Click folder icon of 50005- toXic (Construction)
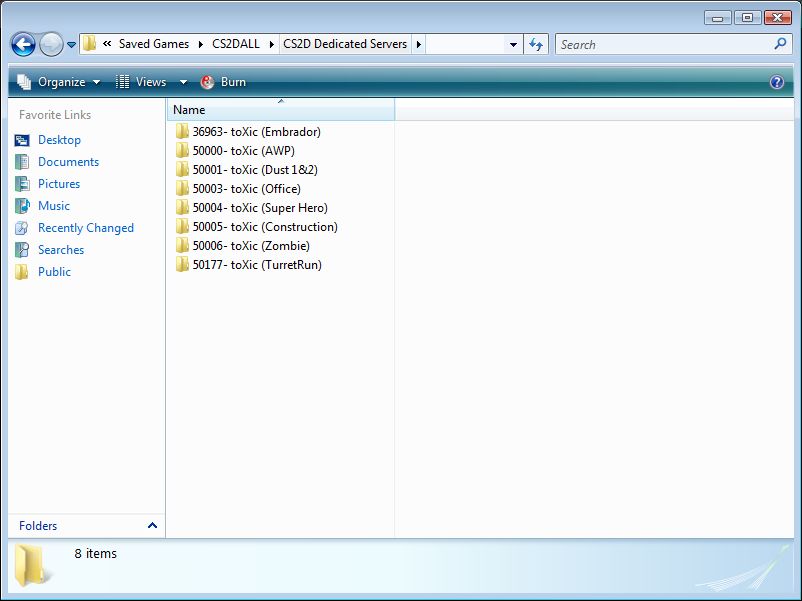This screenshot has width=802, height=601. pos(182,227)
